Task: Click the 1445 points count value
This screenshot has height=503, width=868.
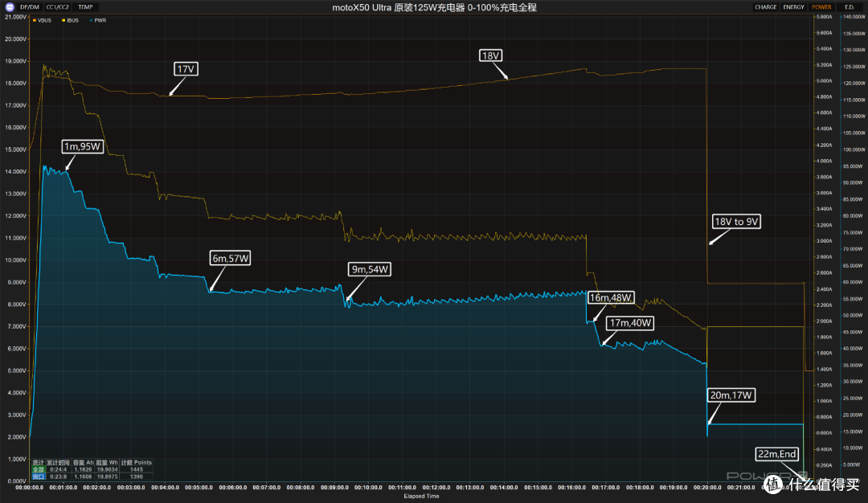Action: pos(136,469)
